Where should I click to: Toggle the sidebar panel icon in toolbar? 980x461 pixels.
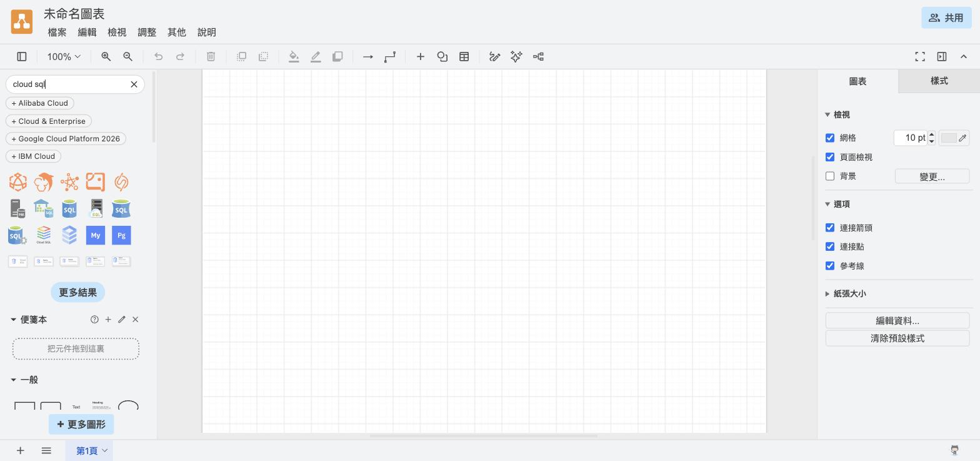coord(21,57)
